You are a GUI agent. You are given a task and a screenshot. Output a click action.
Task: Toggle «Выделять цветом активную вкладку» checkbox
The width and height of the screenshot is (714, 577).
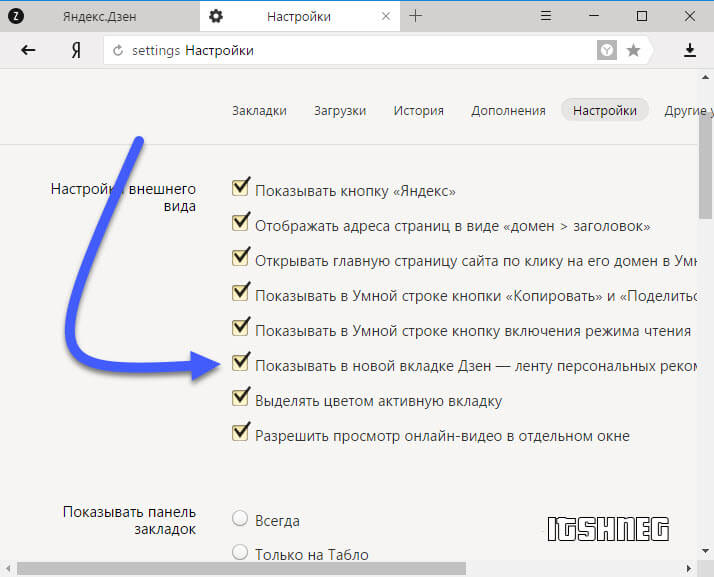(x=240, y=398)
